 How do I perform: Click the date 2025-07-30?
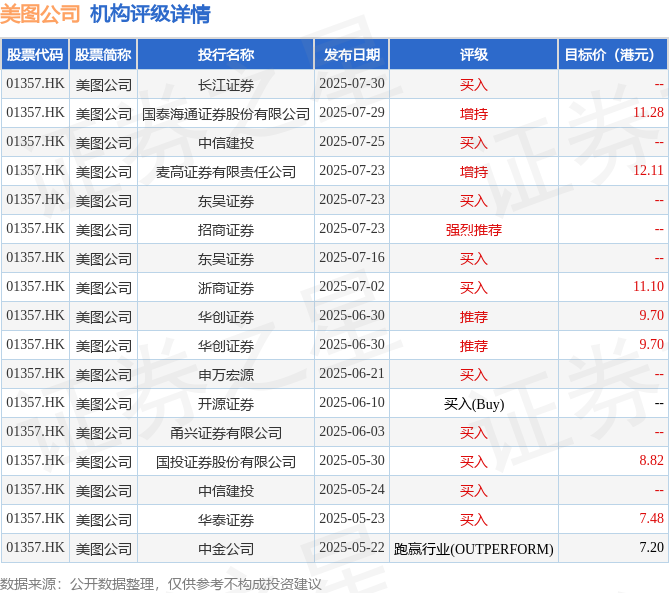coord(352,84)
